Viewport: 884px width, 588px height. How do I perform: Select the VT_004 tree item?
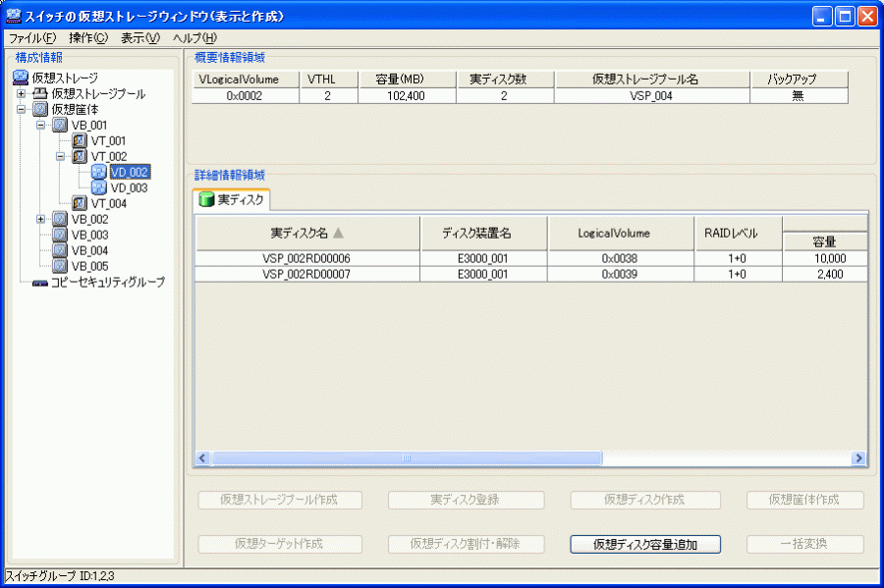point(109,203)
